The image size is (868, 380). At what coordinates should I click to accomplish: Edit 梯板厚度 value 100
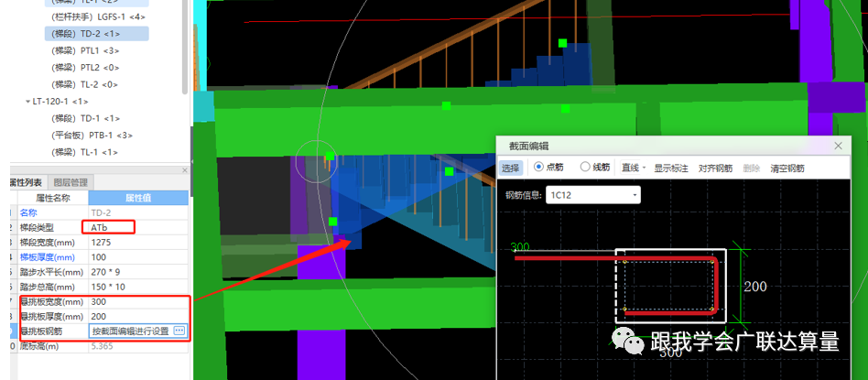click(138, 257)
